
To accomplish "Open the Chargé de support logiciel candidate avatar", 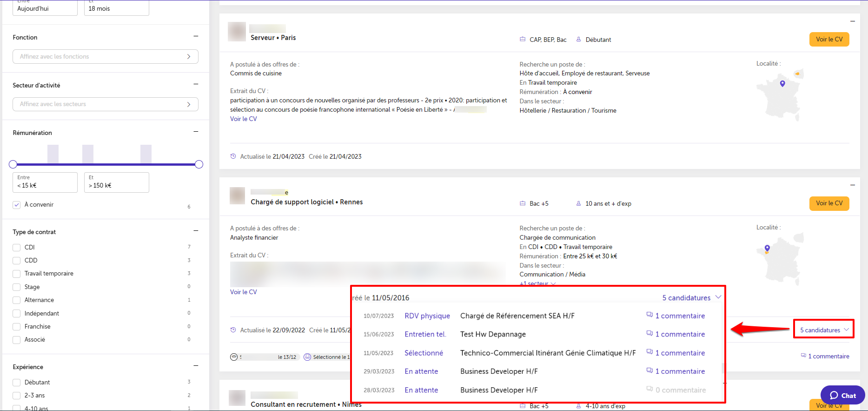I will [238, 196].
